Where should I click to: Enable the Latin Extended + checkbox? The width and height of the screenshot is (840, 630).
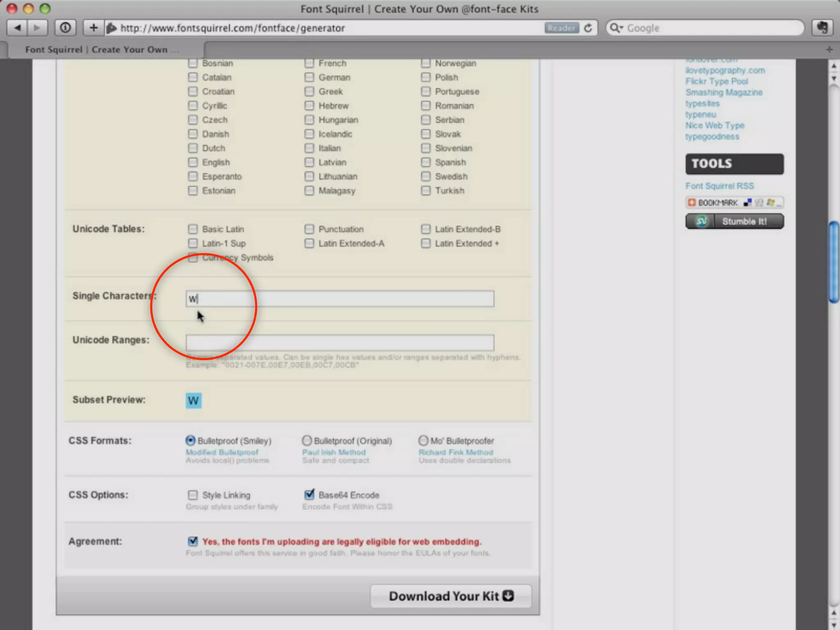point(426,243)
